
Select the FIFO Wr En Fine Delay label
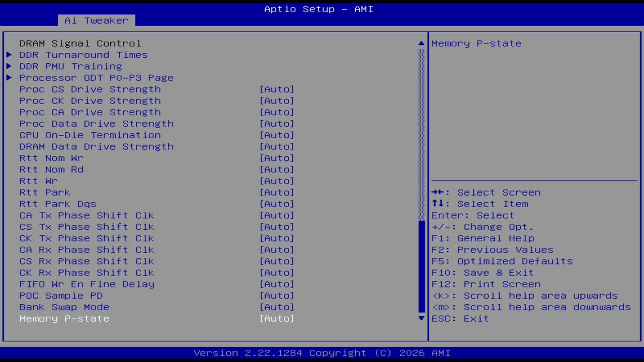click(x=87, y=285)
